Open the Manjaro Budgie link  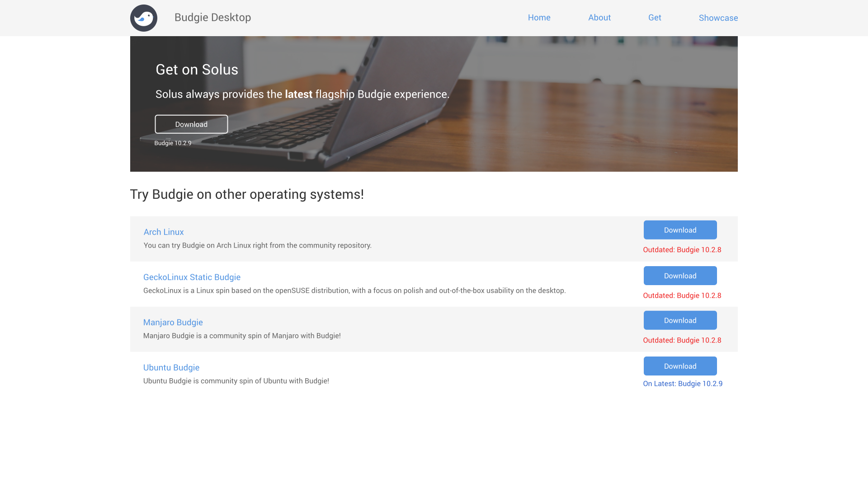(x=173, y=322)
